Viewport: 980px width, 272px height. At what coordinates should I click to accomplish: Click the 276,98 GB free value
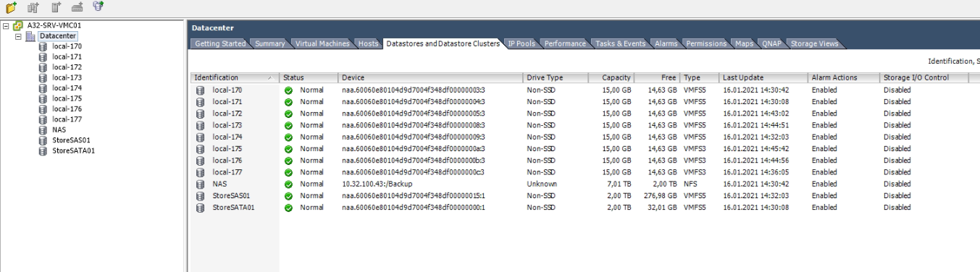pyautogui.click(x=660, y=196)
